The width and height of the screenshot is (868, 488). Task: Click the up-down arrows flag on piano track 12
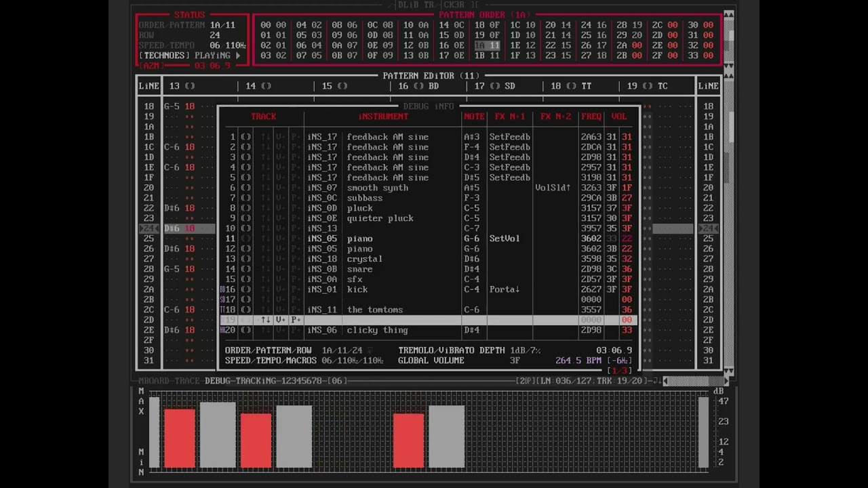pos(265,249)
